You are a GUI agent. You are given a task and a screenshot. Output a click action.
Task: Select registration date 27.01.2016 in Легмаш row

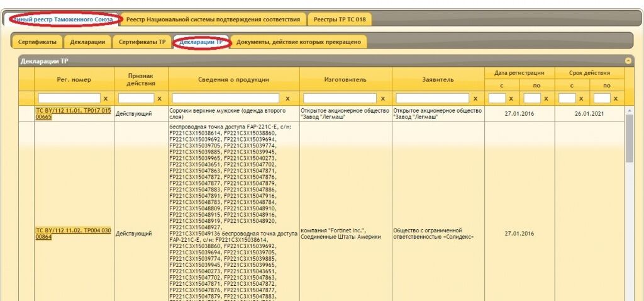[519, 114]
